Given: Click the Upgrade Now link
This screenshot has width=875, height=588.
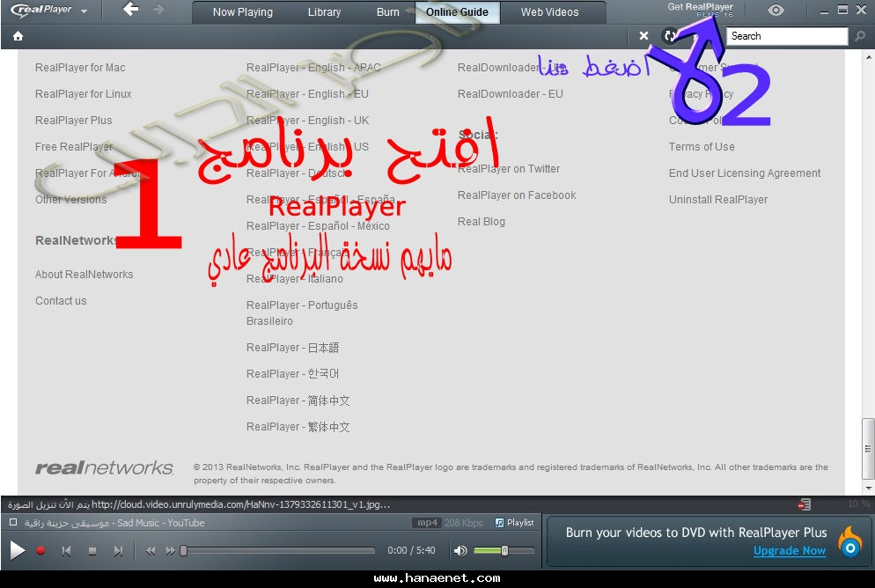Looking at the screenshot, I should tap(790, 550).
